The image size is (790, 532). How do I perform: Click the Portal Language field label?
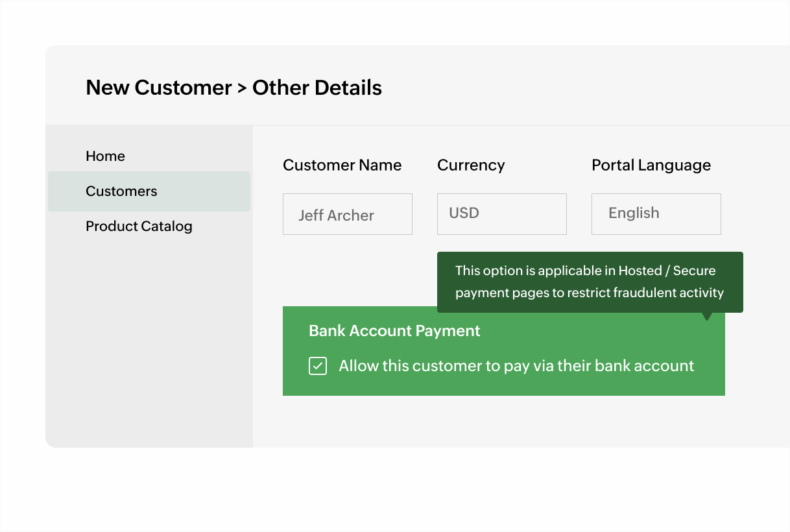(x=651, y=165)
